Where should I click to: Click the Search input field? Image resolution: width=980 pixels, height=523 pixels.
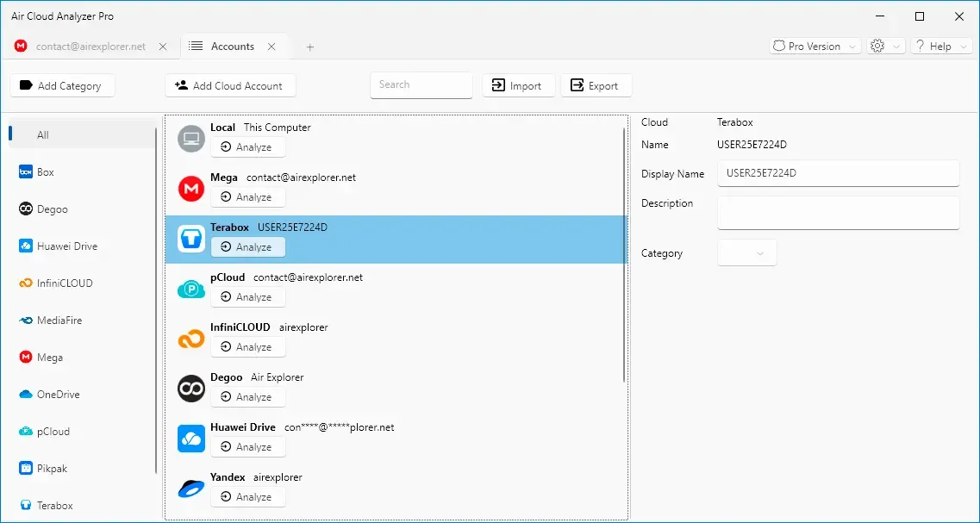pyautogui.click(x=421, y=85)
